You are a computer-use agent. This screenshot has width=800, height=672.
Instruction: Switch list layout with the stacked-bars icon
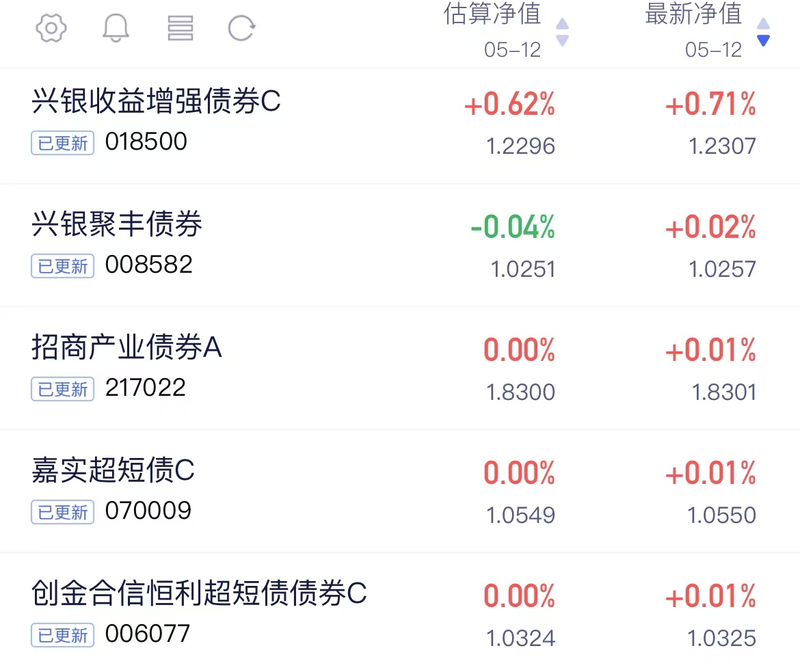click(180, 27)
